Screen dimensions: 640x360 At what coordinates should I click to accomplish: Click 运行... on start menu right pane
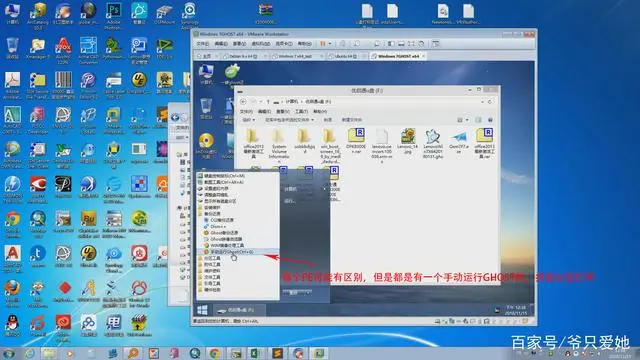(289, 201)
